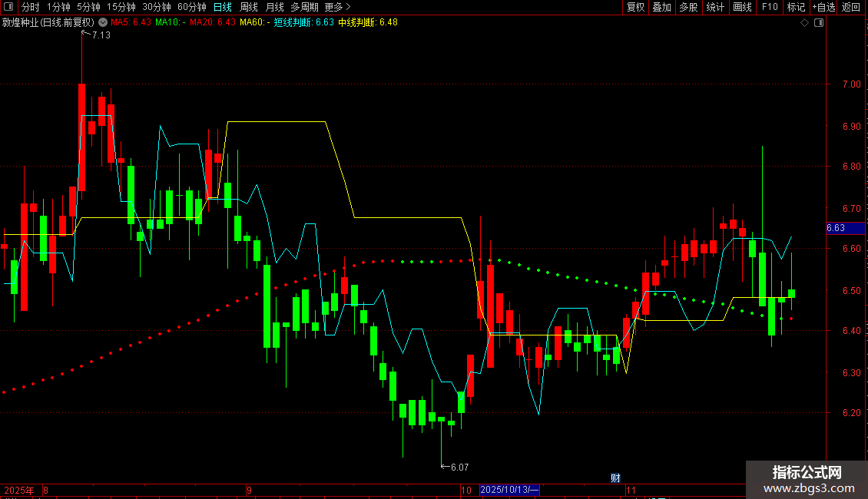Click the 2025年 label on the time axis
The width and height of the screenshot is (868, 499).
coord(19,491)
